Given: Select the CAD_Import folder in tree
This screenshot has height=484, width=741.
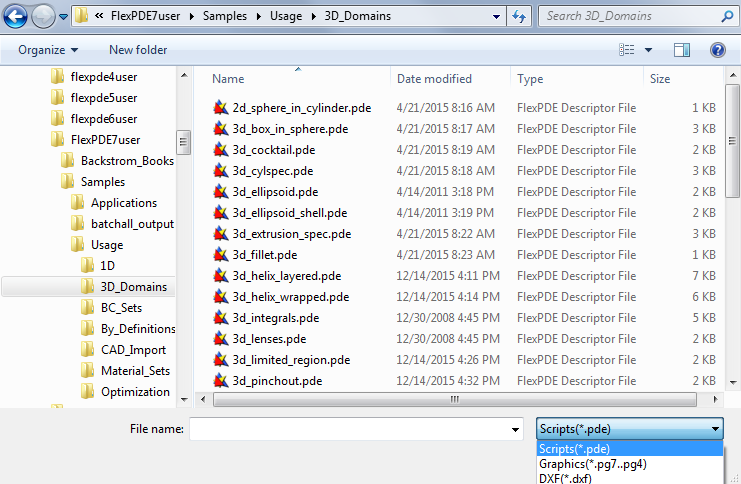Looking at the screenshot, I should tap(123, 350).
